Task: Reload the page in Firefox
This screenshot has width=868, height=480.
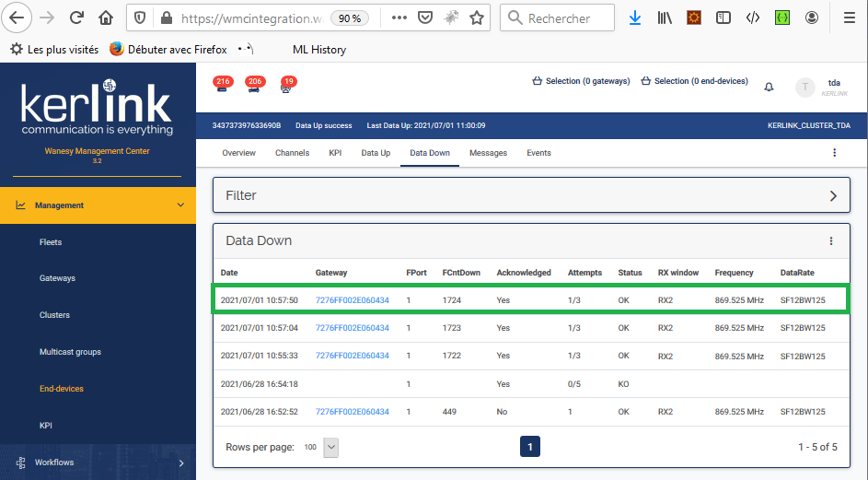Action: [x=76, y=18]
